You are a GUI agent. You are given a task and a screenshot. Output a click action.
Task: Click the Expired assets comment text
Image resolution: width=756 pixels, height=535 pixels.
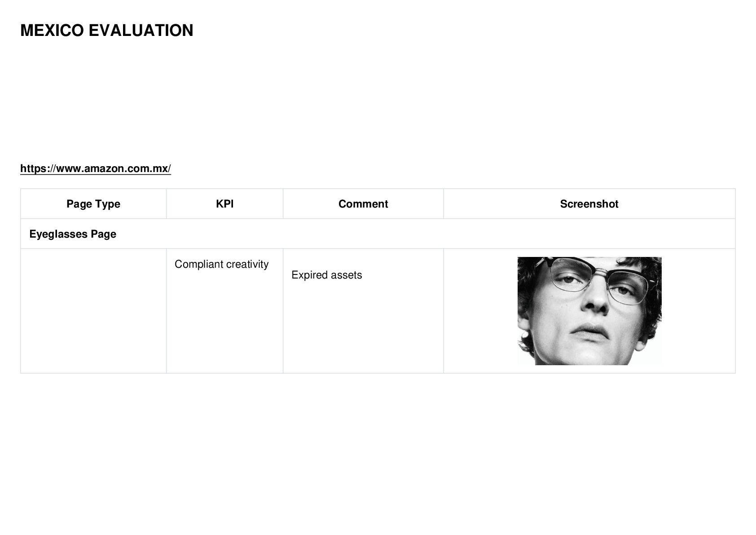(x=326, y=275)
